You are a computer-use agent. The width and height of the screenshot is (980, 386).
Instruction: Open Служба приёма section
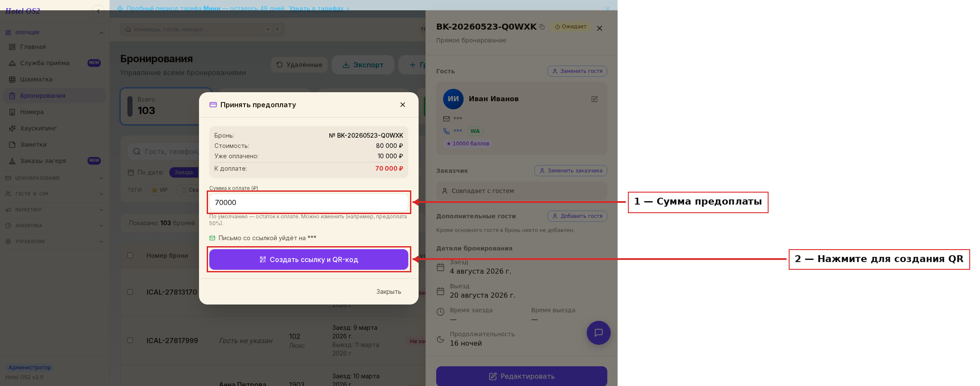coord(54,63)
